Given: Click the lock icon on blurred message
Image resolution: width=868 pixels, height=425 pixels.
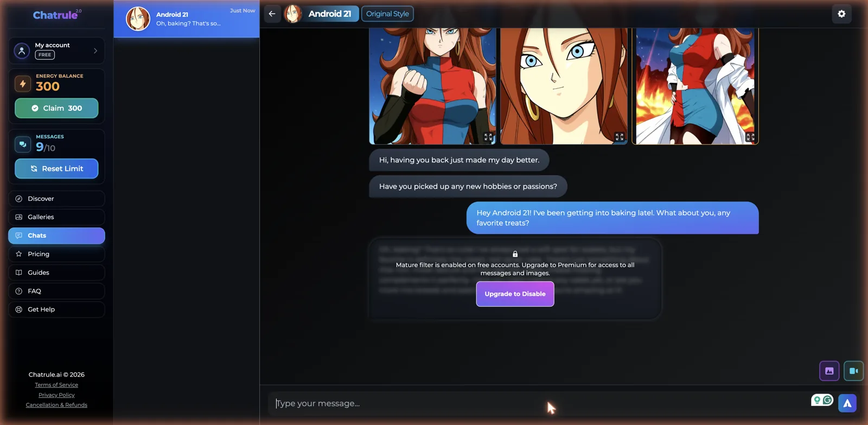Looking at the screenshot, I should pyautogui.click(x=515, y=254).
